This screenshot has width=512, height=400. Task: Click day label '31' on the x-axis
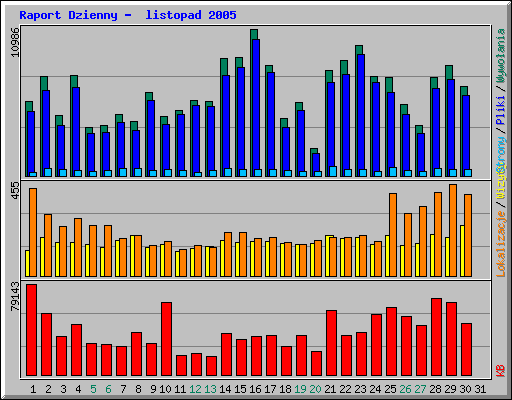click(x=480, y=389)
